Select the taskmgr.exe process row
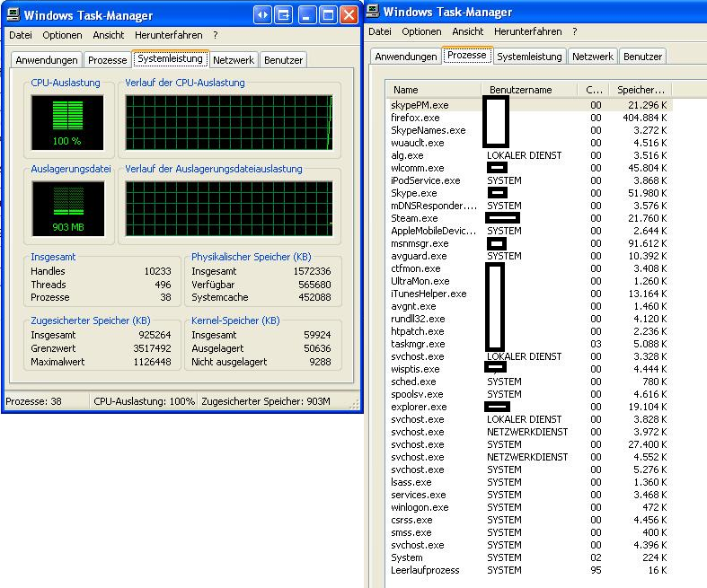Viewport: 707px width, 588px height. point(419,344)
